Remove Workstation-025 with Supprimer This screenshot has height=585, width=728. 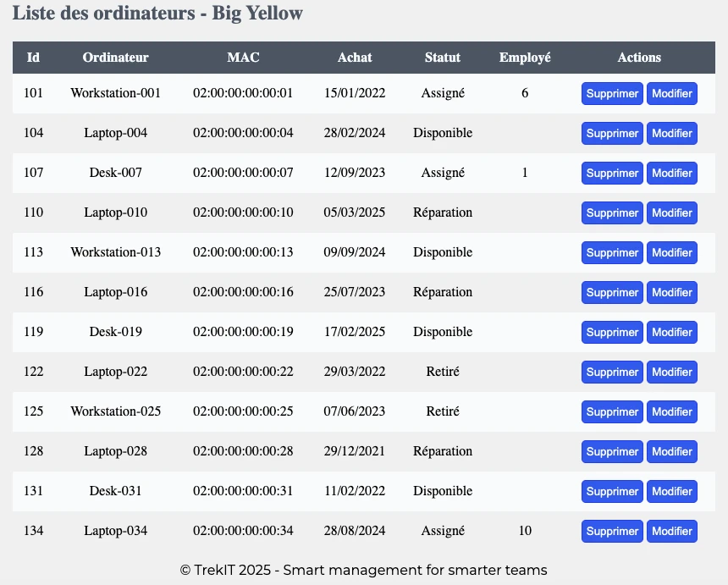pos(612,411)
